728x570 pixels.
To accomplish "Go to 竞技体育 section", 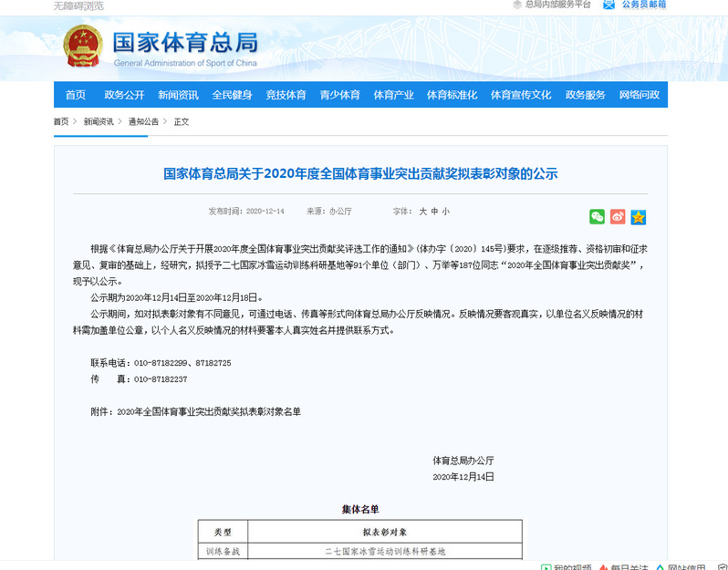I will click(286, 95).
